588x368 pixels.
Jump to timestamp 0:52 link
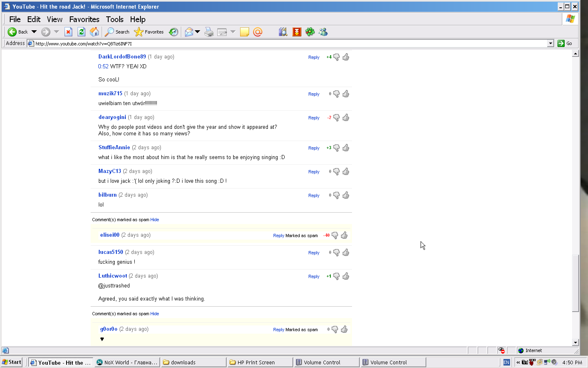[103, 66]
